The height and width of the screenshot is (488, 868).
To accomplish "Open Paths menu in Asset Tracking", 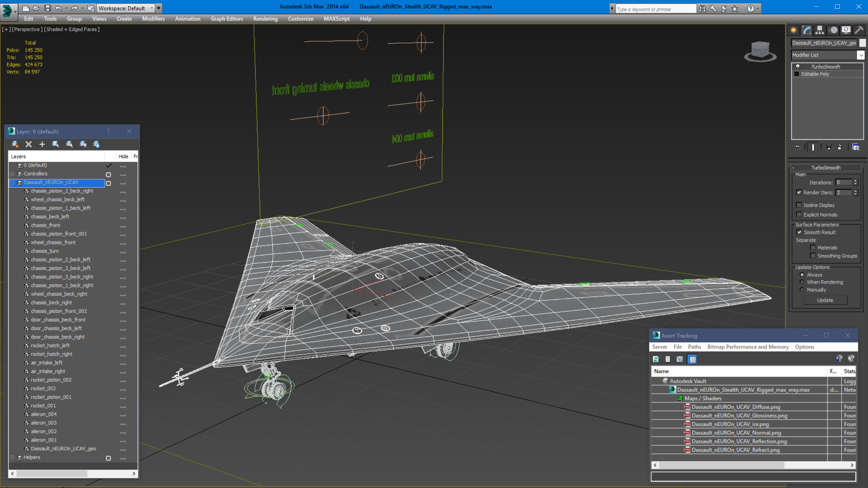I will (694, 347).
